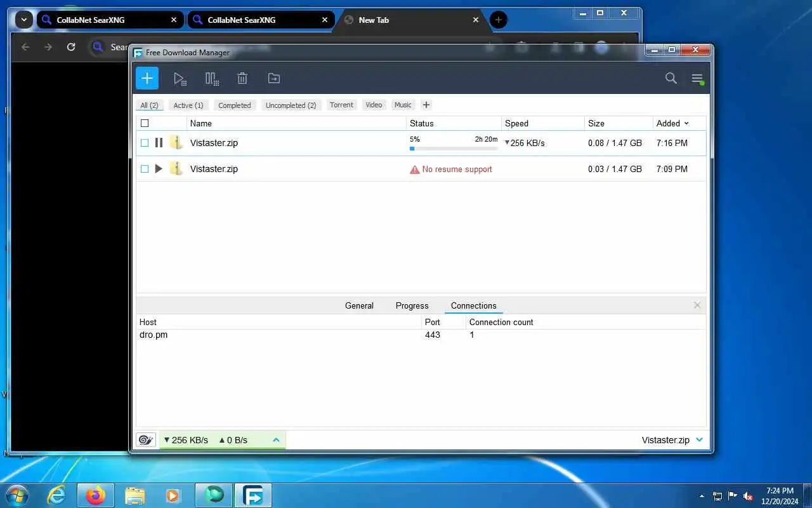This screenshot has height=508, width=812.
Task: Open a new browser tab with plus
Action: [498, 20]
